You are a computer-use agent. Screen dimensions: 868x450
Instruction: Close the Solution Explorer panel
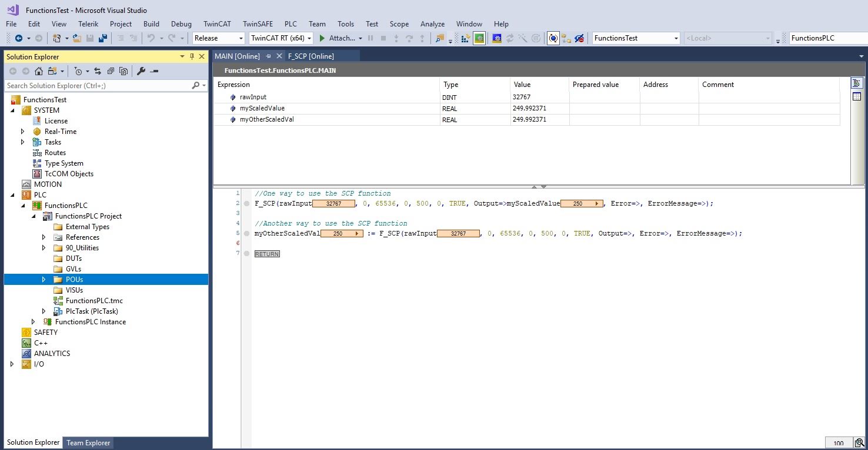pos(202,56)
